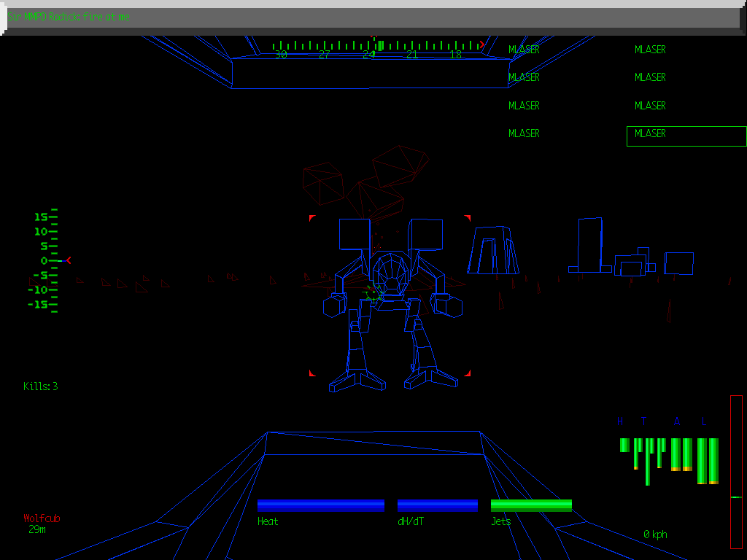Image resolution: width=747 pixels, height=560 pixels.
Task: Click the H head armor indicator bar
Action: [623, 445]
